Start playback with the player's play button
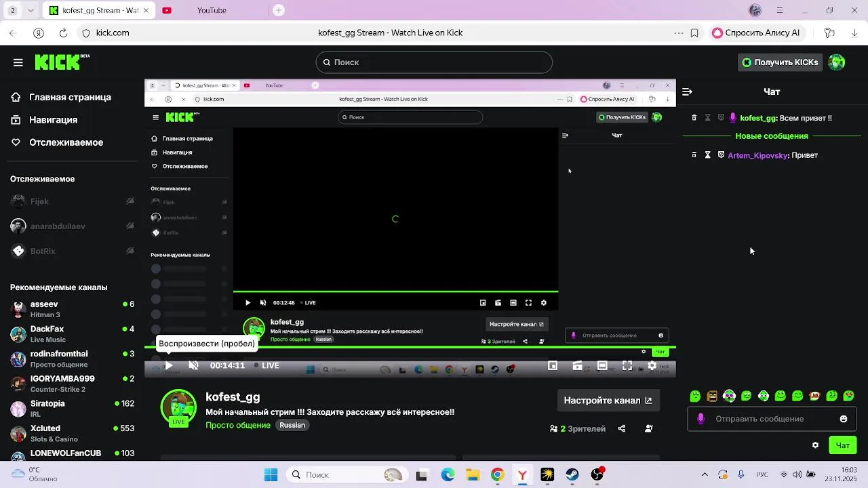The image size is (868, 488). 169,365
